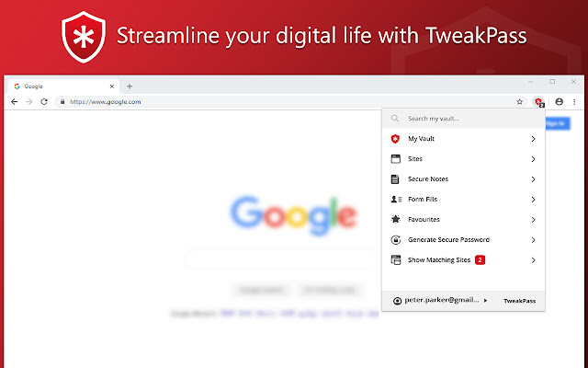
Task: Click the browser forward arrow
Action: [x=28, y=102]
